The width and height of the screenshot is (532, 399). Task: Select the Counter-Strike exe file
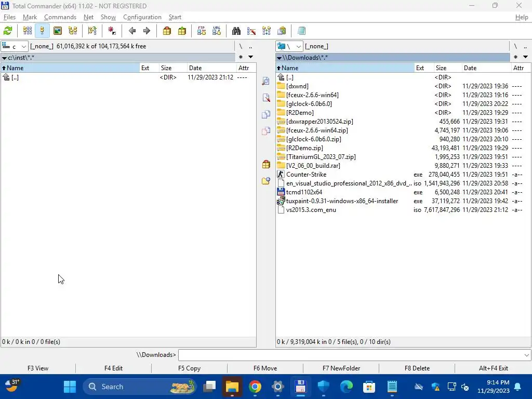point(403,175)
